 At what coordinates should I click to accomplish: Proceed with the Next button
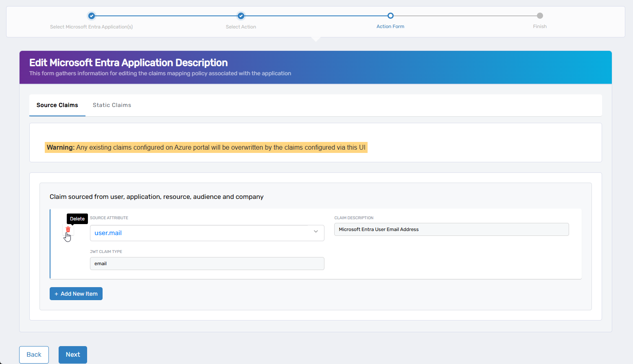pos(73,355)
